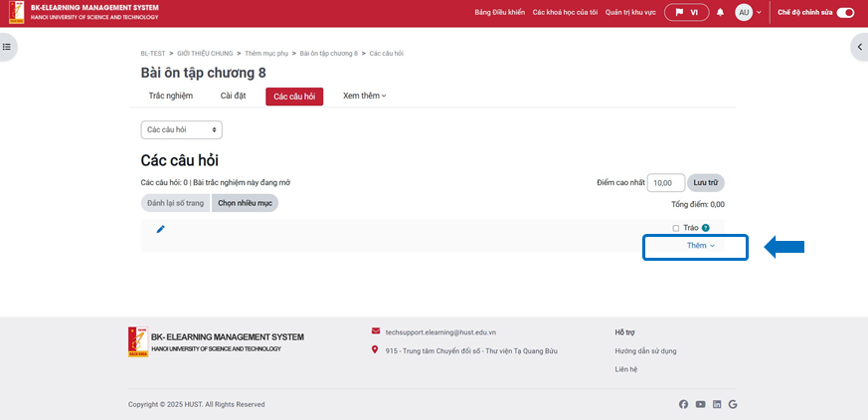The image size is (868, 420).
Task: Open the Tráo help question icon
Action: (705, 228)
